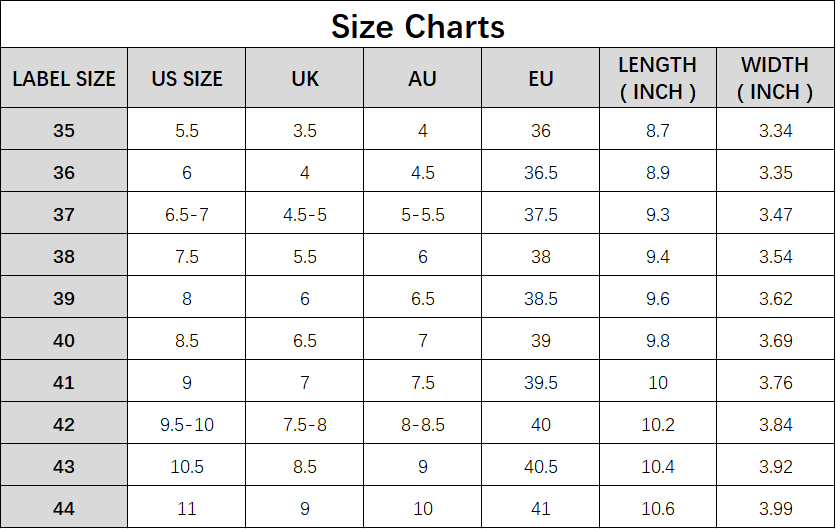Click the Size Charts title

(x=418, y=26)
